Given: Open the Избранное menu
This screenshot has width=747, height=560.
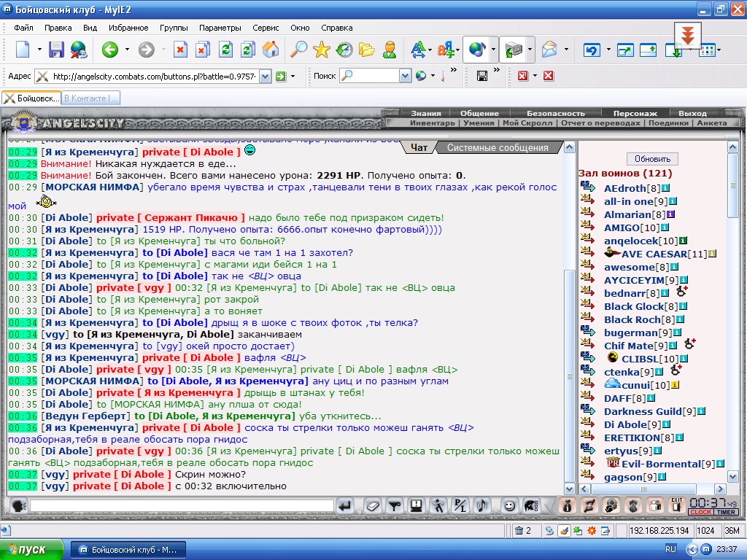Looking at the screenshot, I should coord(128,28).
